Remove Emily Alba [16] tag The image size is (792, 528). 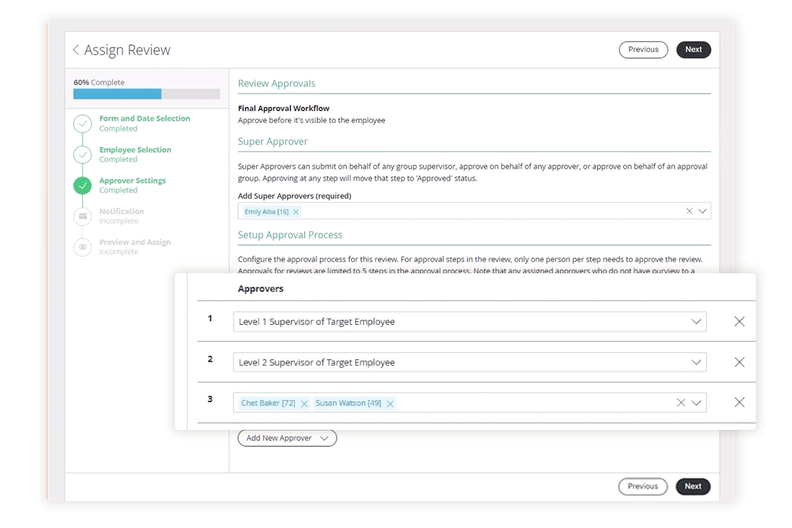(x=296, y=212)
